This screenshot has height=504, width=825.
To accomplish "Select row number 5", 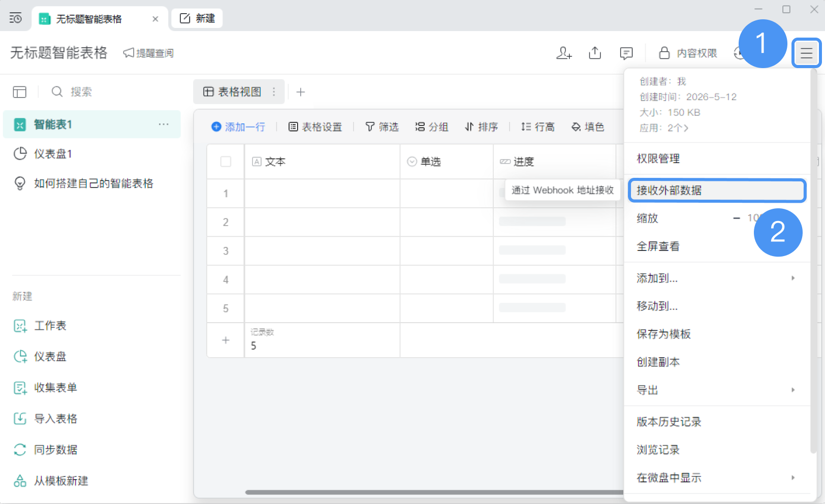I will [226, 308].
